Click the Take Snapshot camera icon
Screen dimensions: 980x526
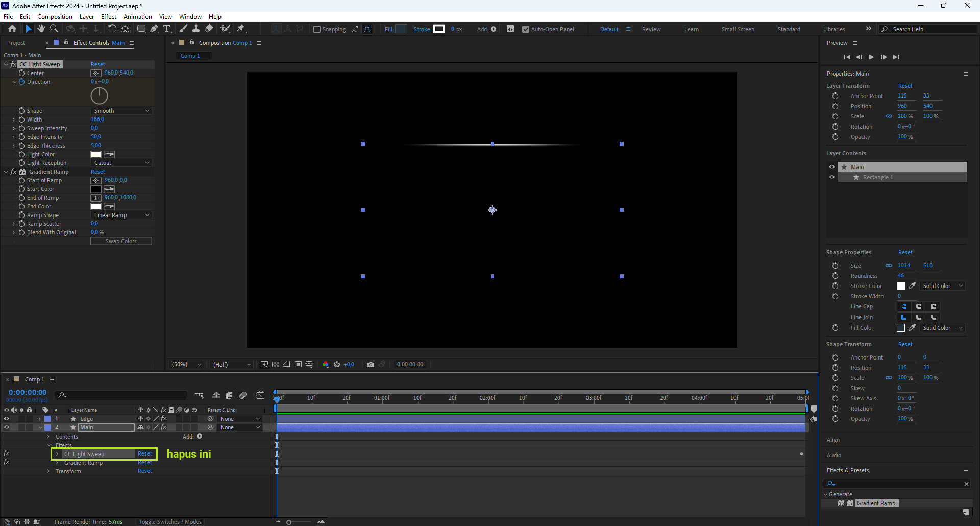[x=371, y=364]
